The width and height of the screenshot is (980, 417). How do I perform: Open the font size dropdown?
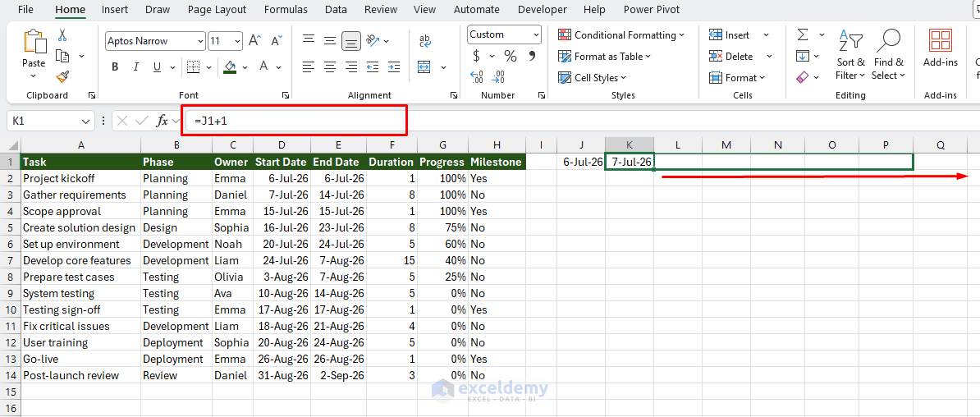point(237,41)
